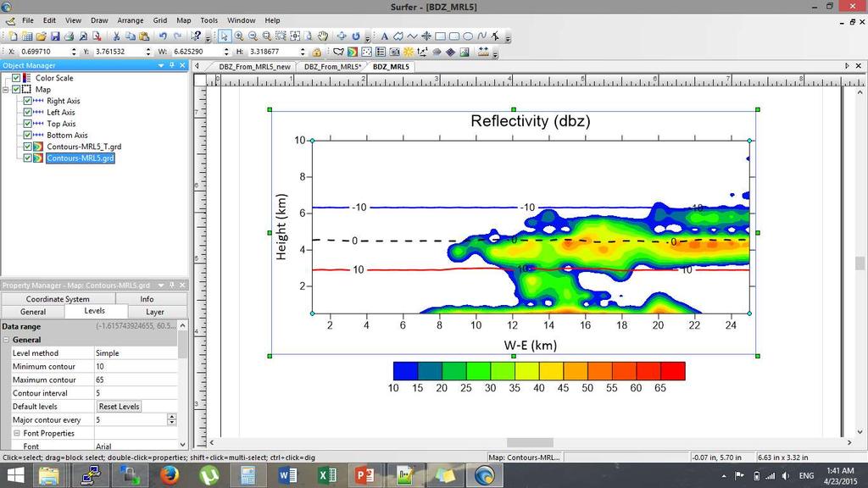Viewport: 868px width, 488px height.
Task: Switch to the DBZ_From_MRL5_new tab
Action: (x=254, y=66)
